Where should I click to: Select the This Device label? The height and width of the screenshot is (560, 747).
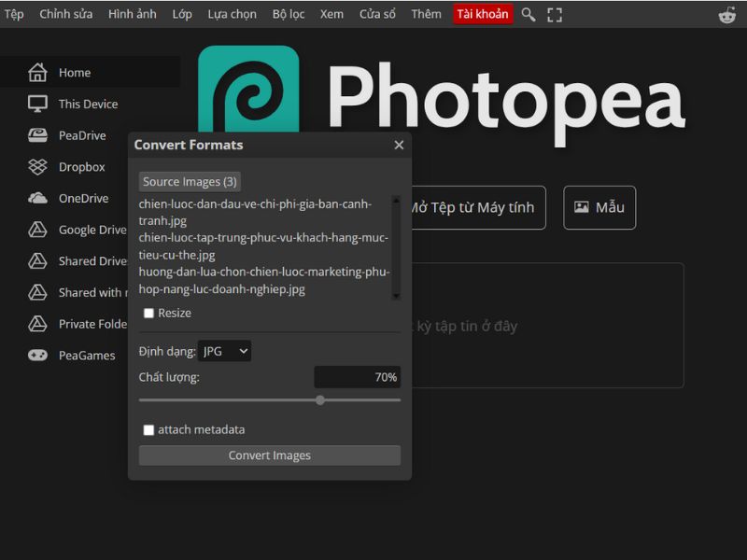point(88,105)
